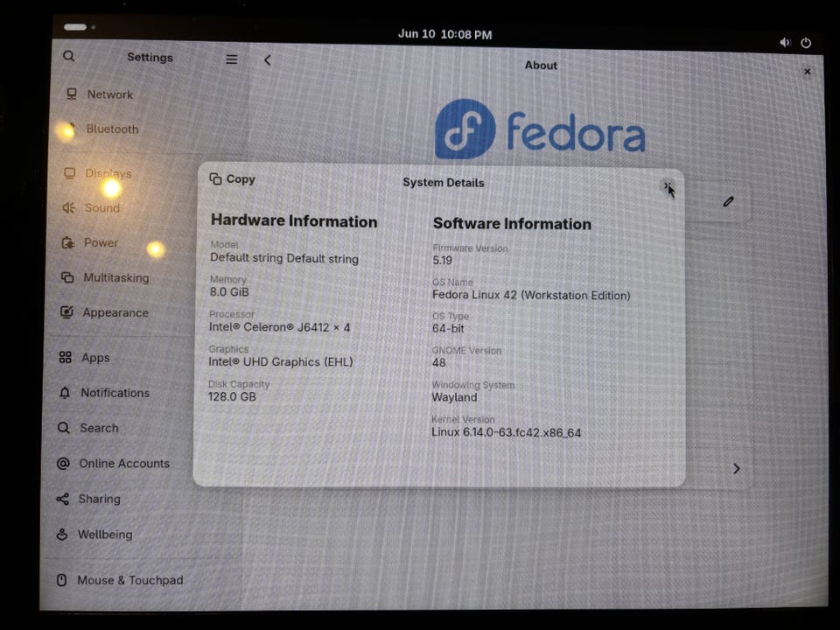Click the graphics value Intel UHD Graphics (EHL)
The width and height of the screenshot is (840, 630).
point(281,361)
